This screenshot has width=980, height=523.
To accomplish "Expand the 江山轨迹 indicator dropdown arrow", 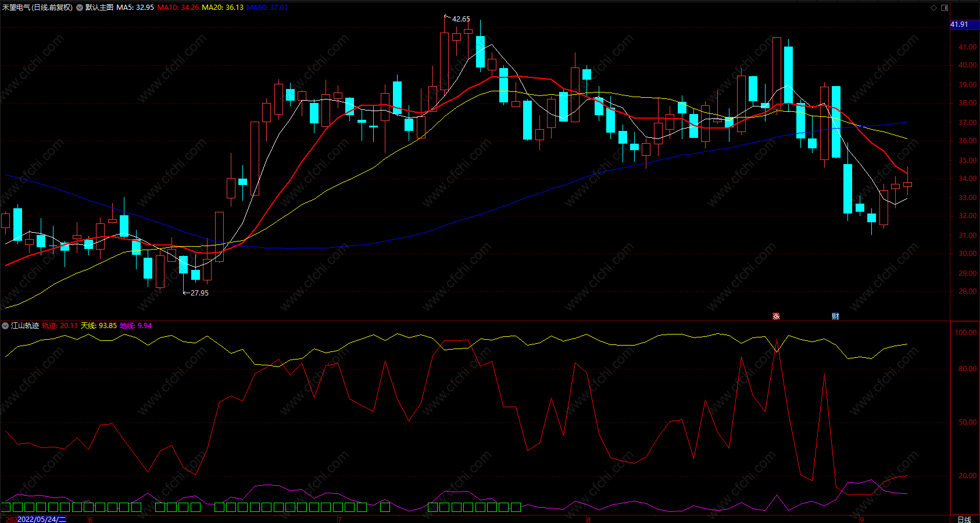I will 5,326.
